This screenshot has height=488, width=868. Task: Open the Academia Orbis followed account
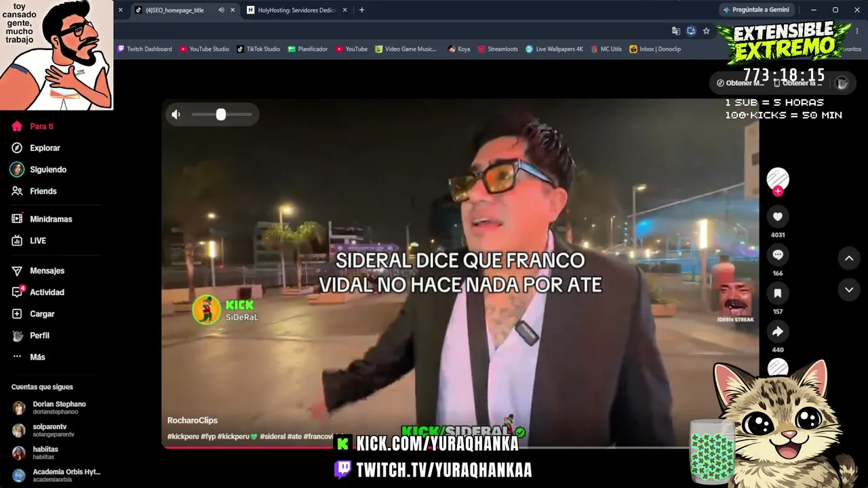(x=57, y=475)
